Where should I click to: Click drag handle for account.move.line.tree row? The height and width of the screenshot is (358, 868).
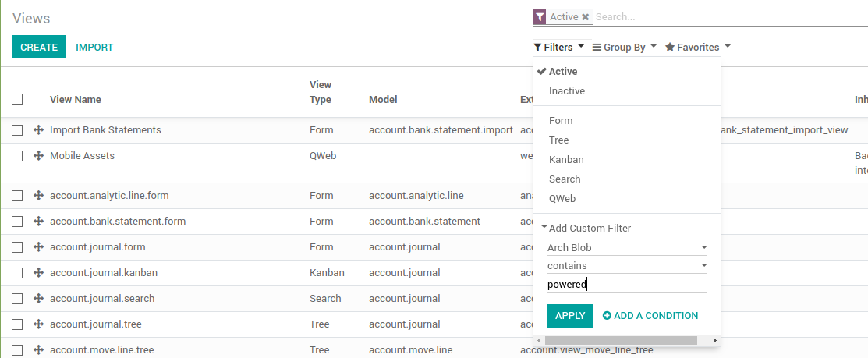coord(38,350)
